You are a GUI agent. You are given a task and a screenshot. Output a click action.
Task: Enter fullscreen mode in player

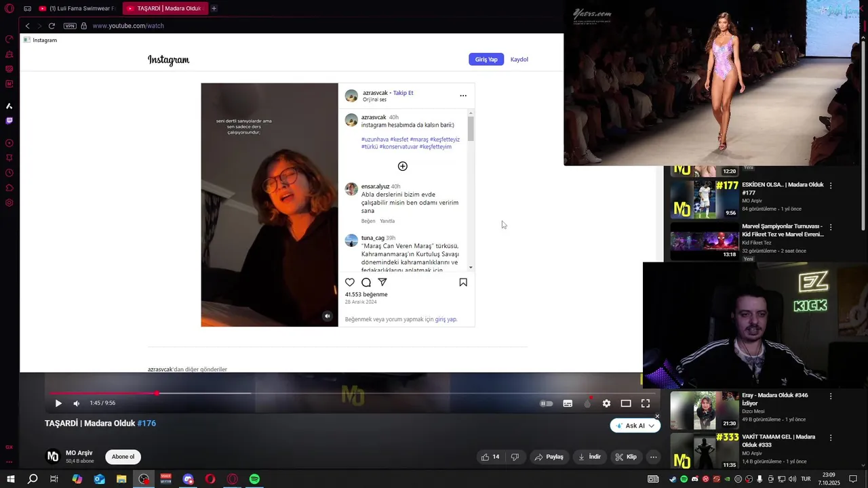pyautogui.click(x=646, y=403)
